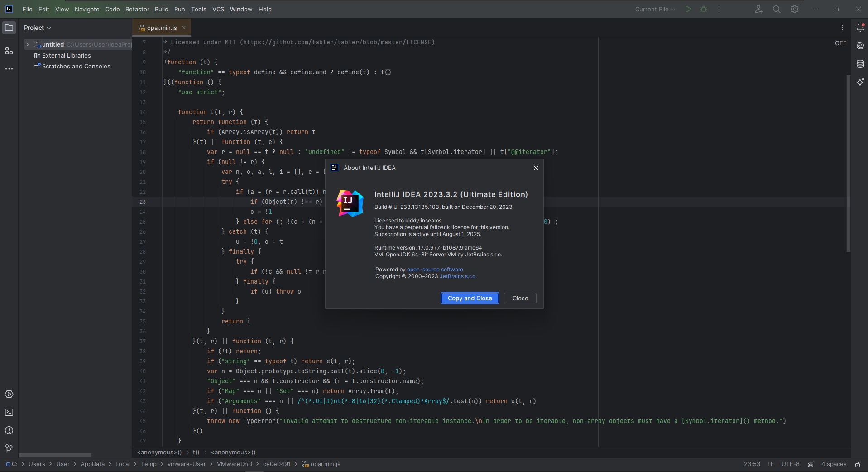Click the ce0e0491 breadcrumb in navigation bar
The image size is (868, 472).
point(277,464)
